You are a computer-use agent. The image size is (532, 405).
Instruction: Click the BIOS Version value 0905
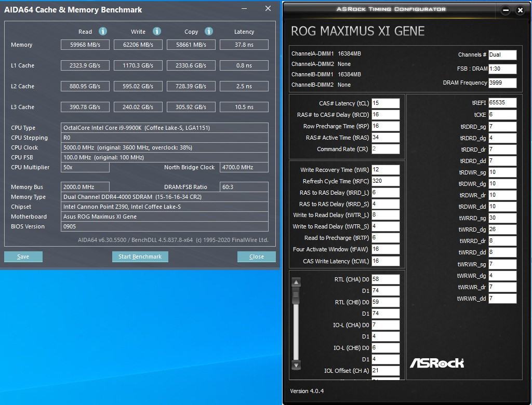tap(165, 226)
